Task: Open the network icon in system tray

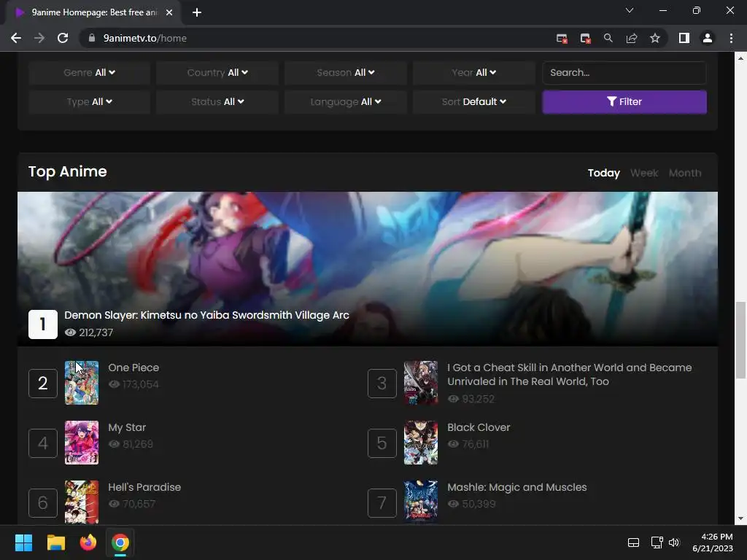Action: click(657, 542)
